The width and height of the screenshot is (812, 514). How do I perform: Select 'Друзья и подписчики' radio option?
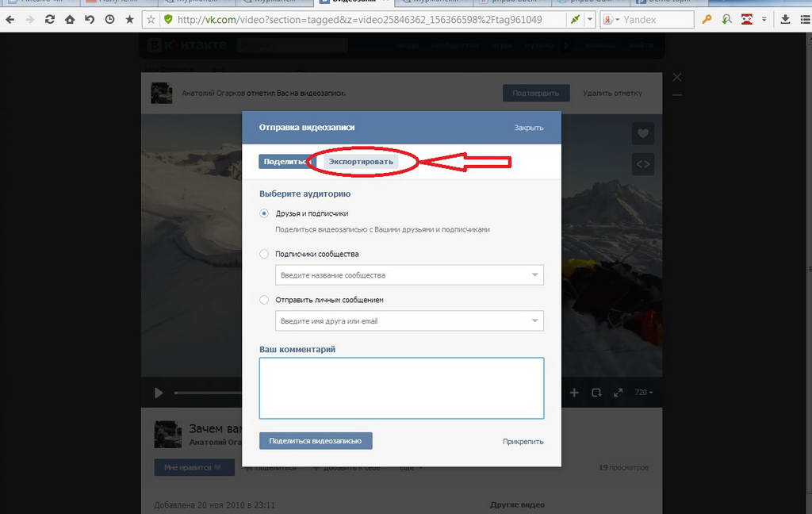(264, 213)
